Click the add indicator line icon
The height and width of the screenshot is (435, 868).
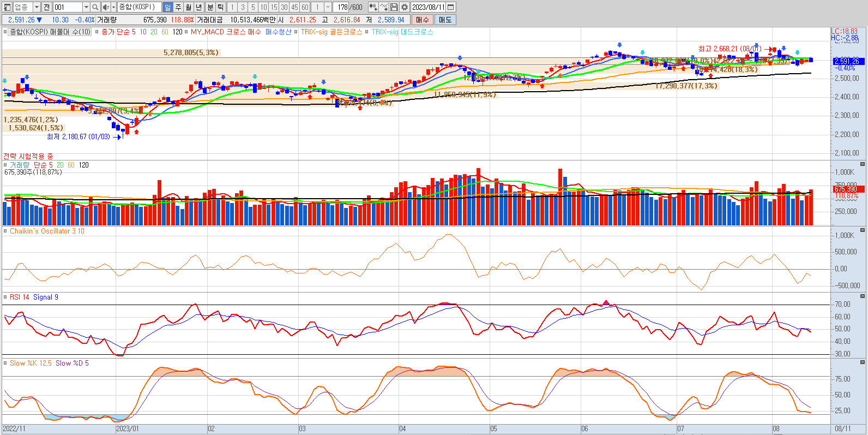click(384, 7)
